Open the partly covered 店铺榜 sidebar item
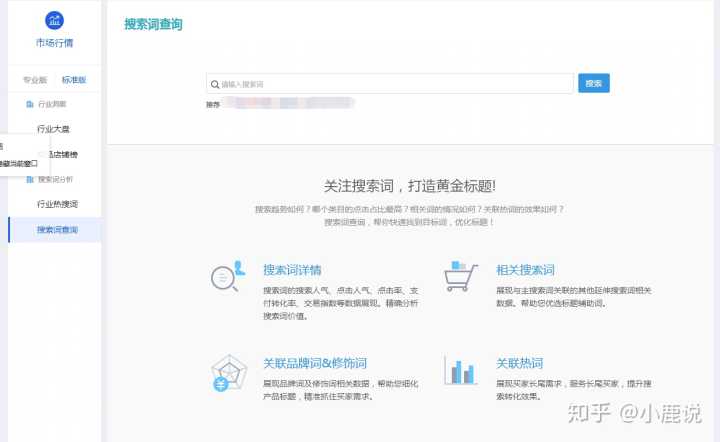720x442 pixels. pos(64,155)
